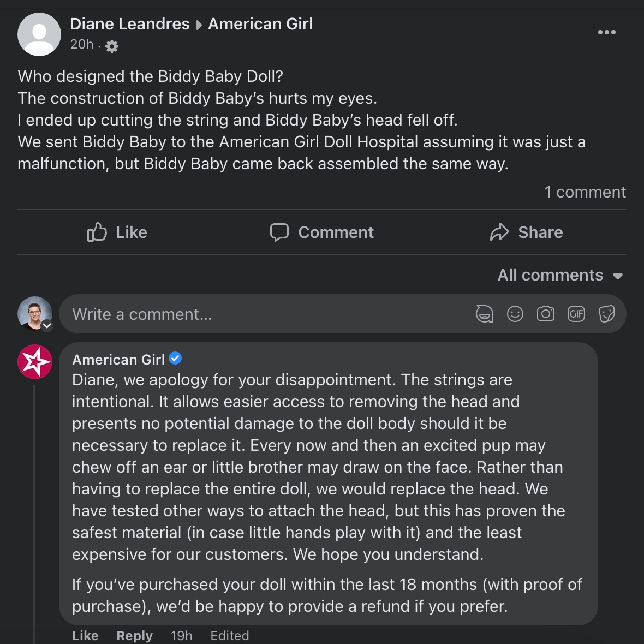Visit the American Girl page from header
Viewport: 644px width, 644px height.
[260, 24]
